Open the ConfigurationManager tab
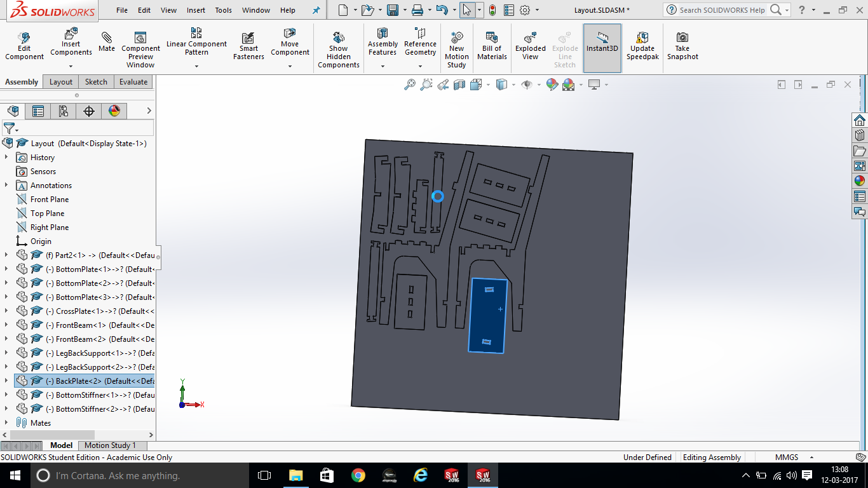 coord(64,111)
